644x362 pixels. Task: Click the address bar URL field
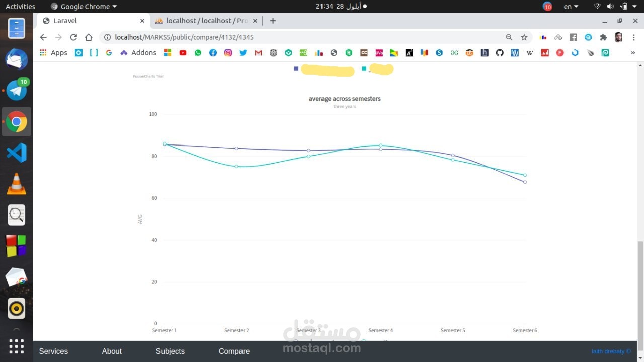pyautogui.click(x=302, y=37)
